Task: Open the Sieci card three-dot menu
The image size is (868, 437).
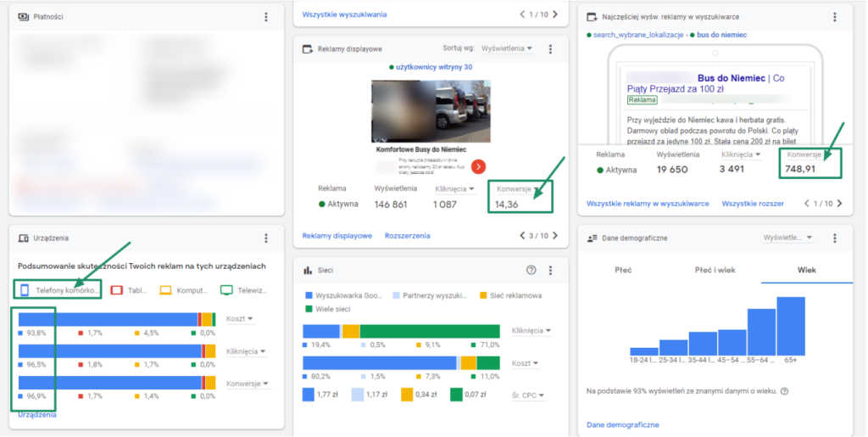Action: tap(550, 270)
